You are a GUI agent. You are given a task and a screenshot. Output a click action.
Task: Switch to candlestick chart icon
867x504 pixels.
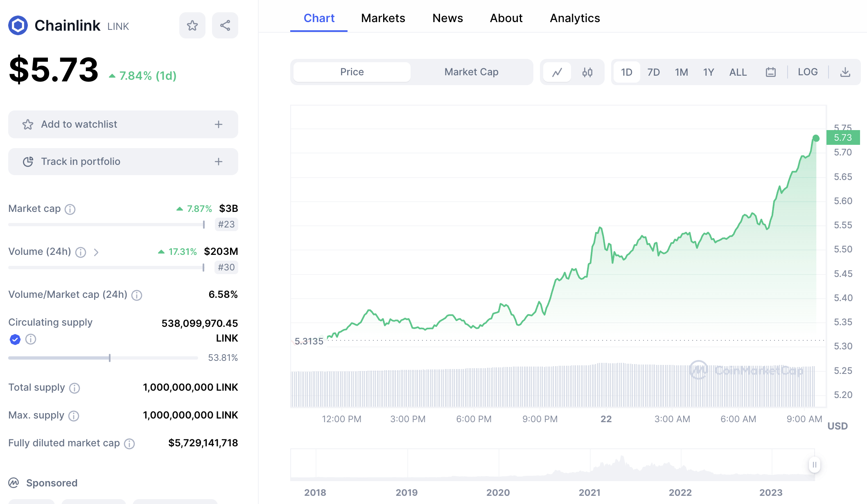click(x=587, y=72)
